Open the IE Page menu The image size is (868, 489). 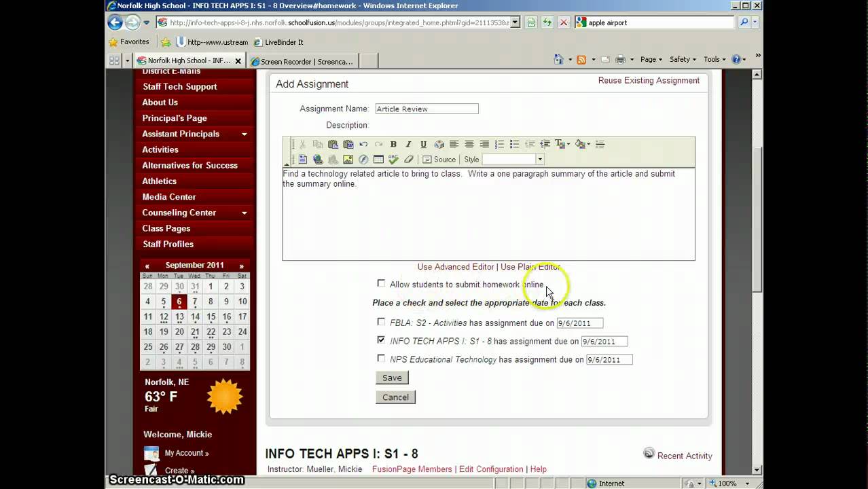pos(651,60)
